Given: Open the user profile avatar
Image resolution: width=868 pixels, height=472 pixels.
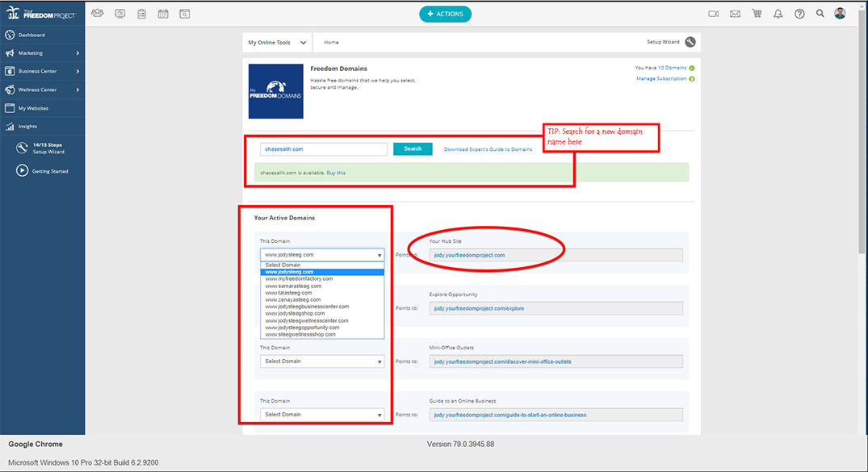Looking at the screenshot, I should (x=841, y=14).
